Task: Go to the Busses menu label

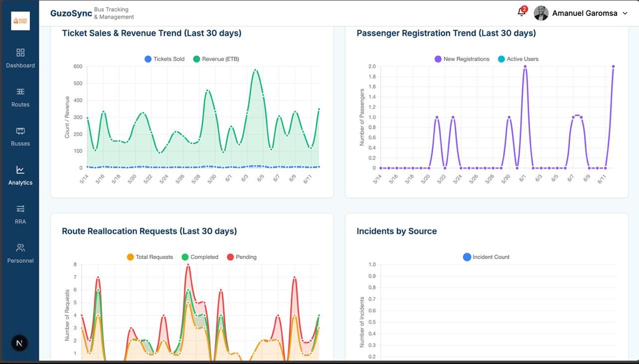Action: tap(20, 144)
